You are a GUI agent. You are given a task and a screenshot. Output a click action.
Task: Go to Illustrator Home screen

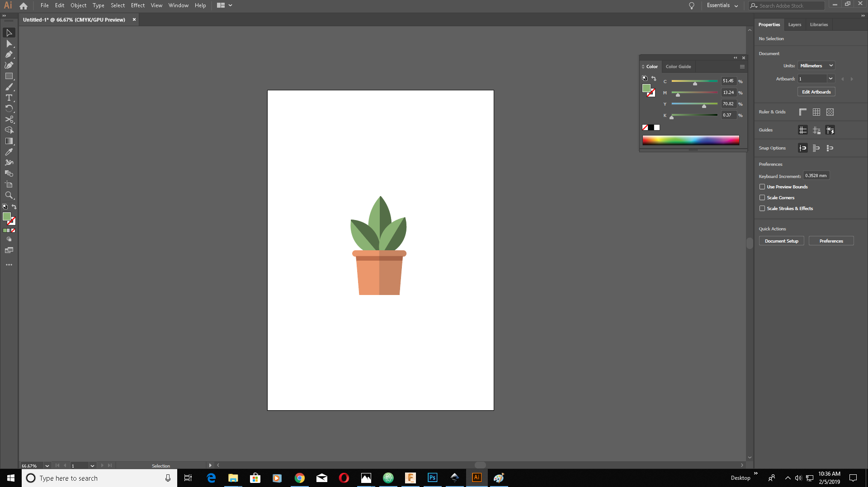(24, 6)
